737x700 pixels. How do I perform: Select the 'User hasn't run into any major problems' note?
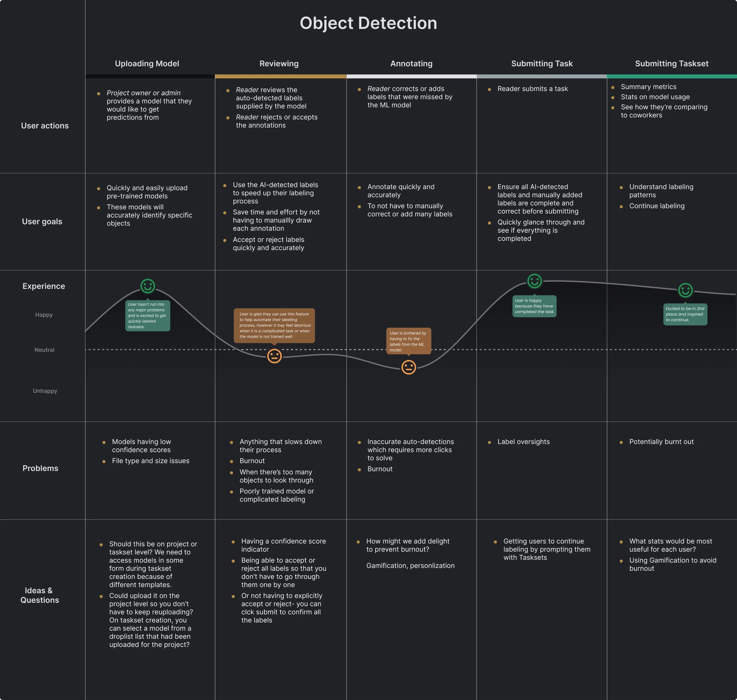(148, 316)
